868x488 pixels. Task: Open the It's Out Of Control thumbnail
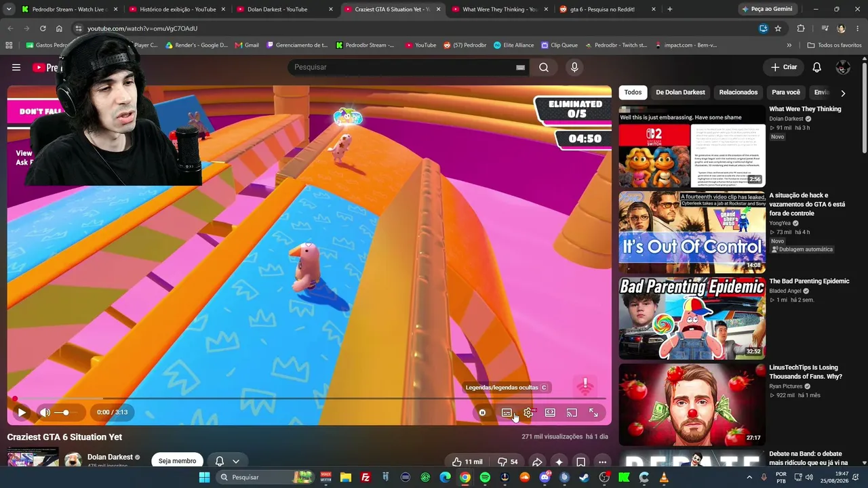tap(692, 232)
